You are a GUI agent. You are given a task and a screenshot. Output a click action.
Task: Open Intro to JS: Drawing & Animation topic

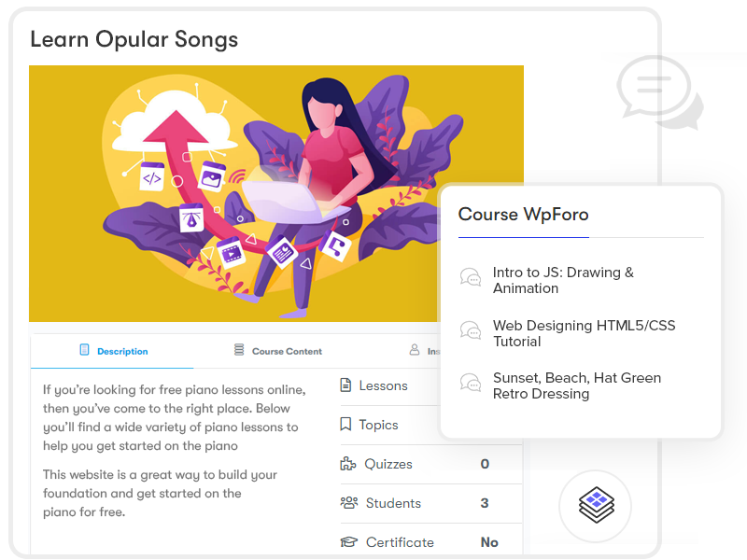tap(563, 280)
